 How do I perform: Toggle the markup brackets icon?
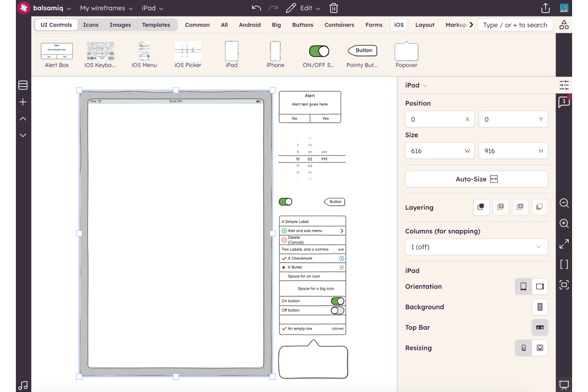(x=564, y=265)
